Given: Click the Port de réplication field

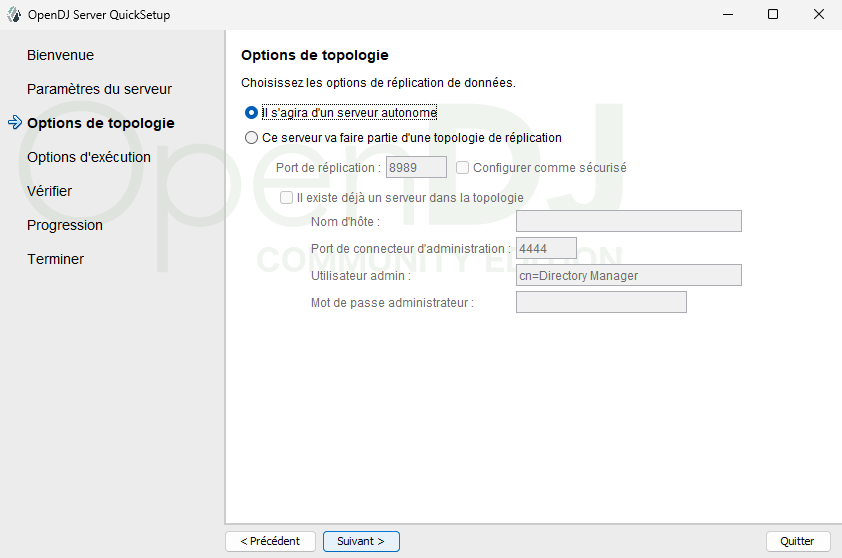Looking at the screenshot, I should (x=416, y=168).
